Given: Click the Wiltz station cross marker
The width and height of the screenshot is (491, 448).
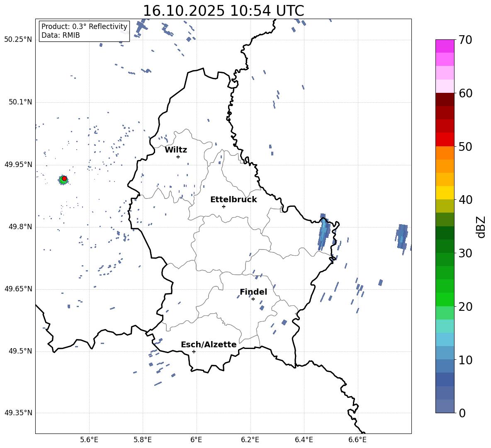Looking at the screenshot, I should 178,157.
